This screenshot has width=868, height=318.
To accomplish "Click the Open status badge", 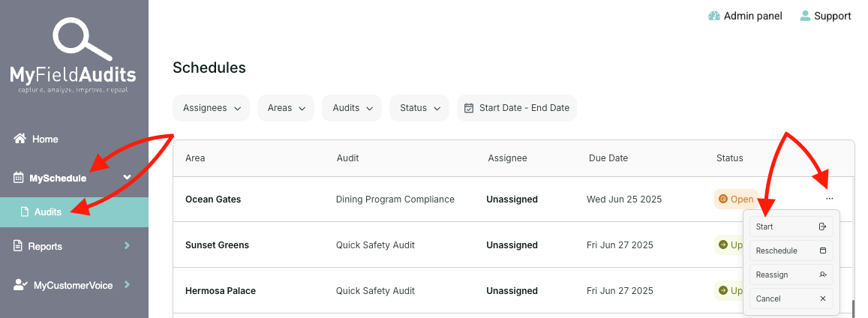I will tap(736, 199).
